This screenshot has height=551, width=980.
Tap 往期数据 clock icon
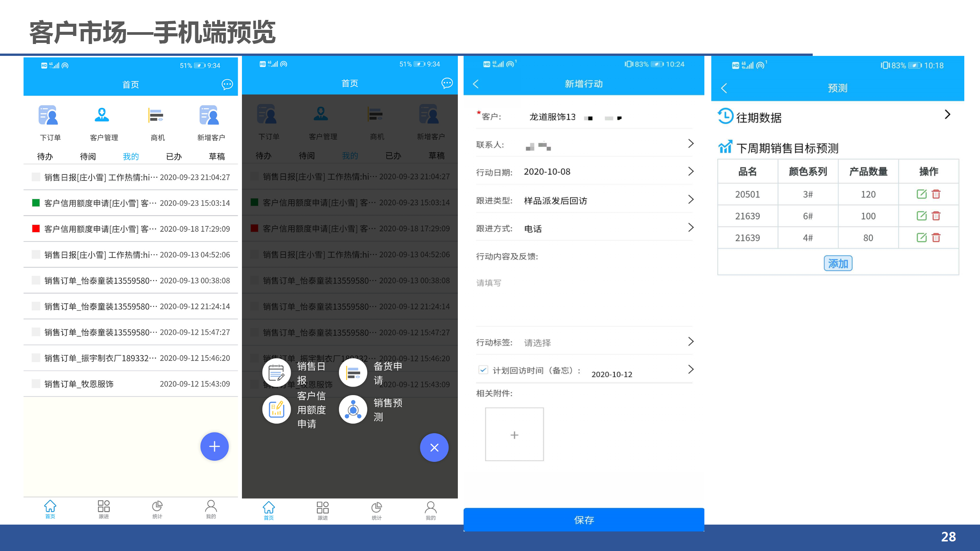725,116
